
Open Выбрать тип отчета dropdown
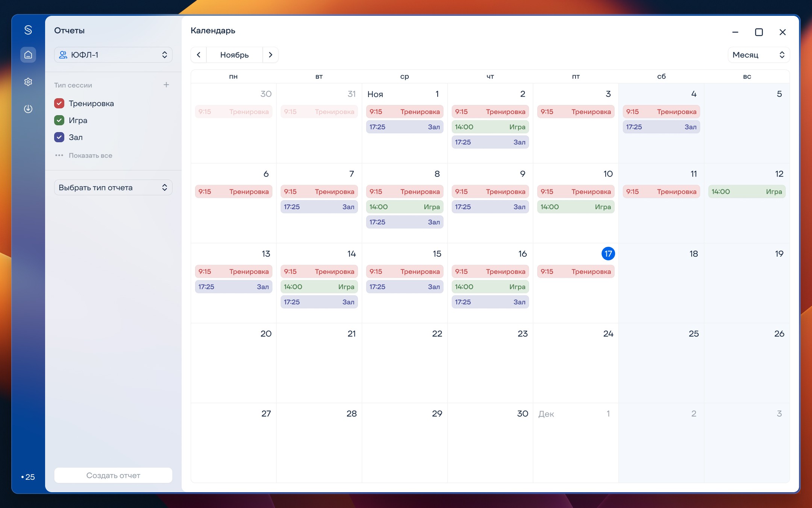(x=113, y=187)
